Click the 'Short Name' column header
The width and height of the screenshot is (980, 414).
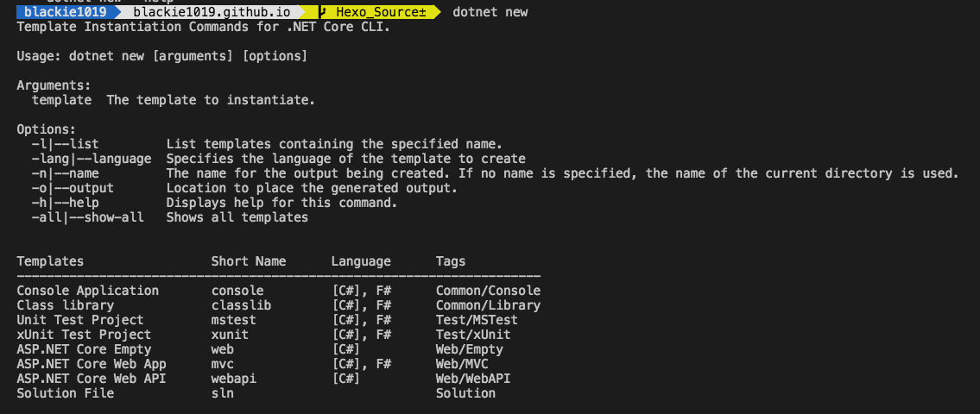click(x=248, y=261)
